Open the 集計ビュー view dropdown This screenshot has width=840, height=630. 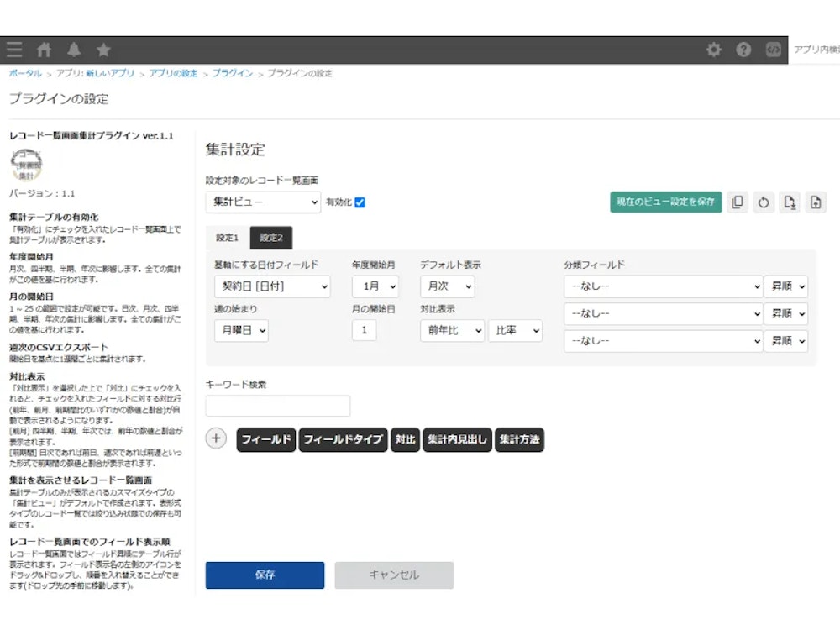pyautogui.click(x=263, y=202)
